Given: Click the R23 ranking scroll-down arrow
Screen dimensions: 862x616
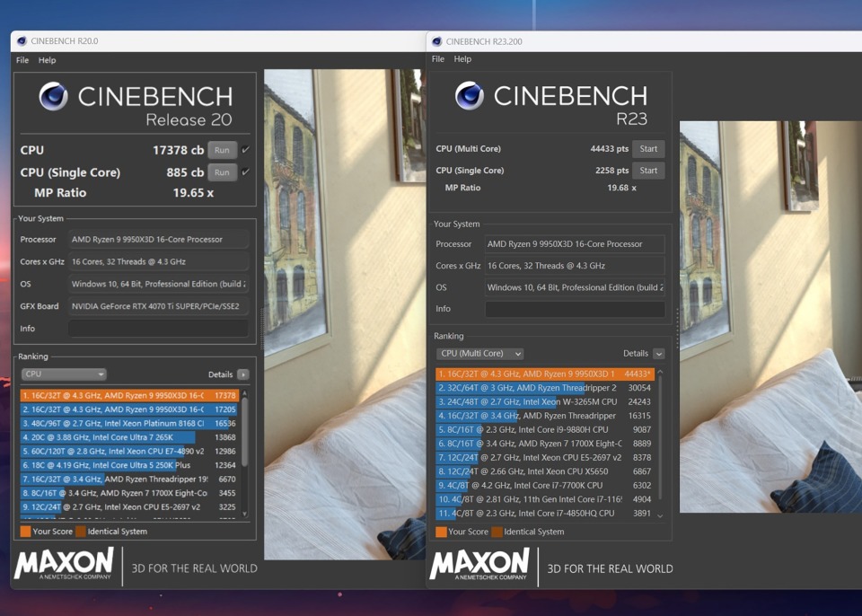Looking at the screenshot, I should 660,516.
